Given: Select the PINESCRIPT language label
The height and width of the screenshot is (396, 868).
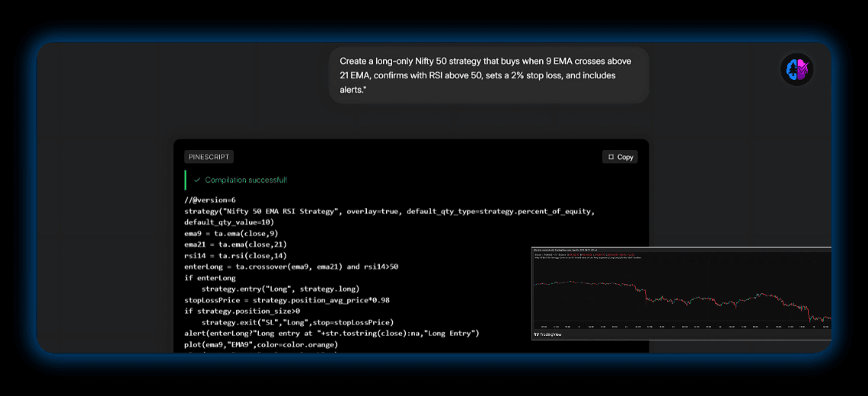Looking at the screenshot, I should pyautogui.click(x=209, y=157).
